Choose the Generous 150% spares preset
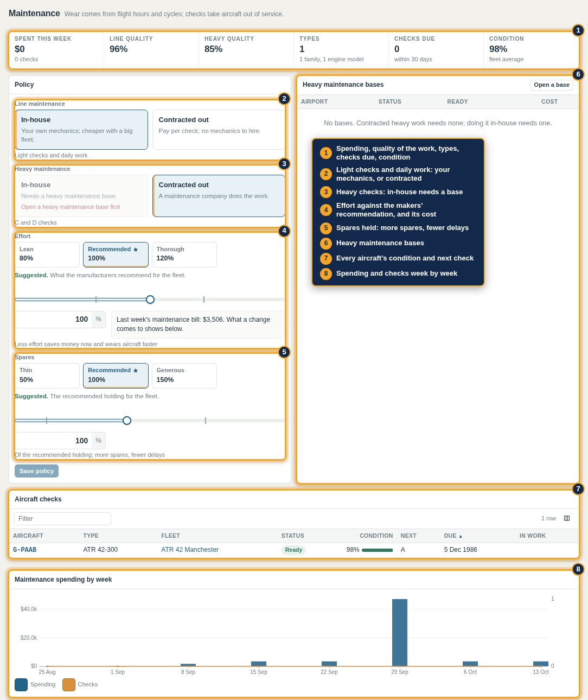 [x=184, y=376]
